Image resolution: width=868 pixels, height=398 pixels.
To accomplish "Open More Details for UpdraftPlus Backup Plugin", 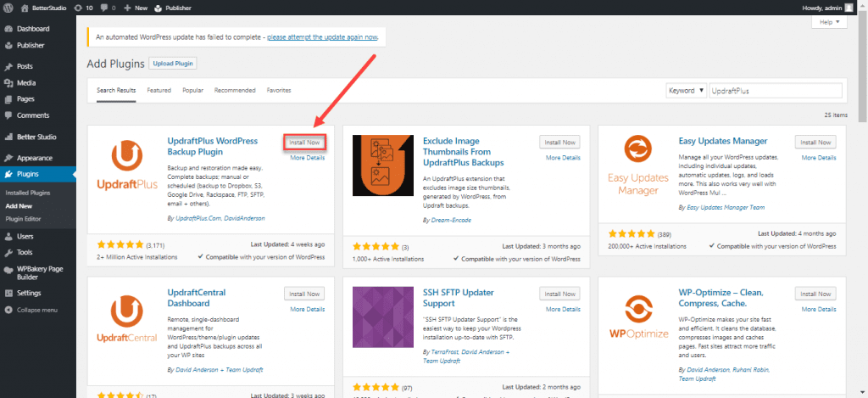I will (307, 158).
